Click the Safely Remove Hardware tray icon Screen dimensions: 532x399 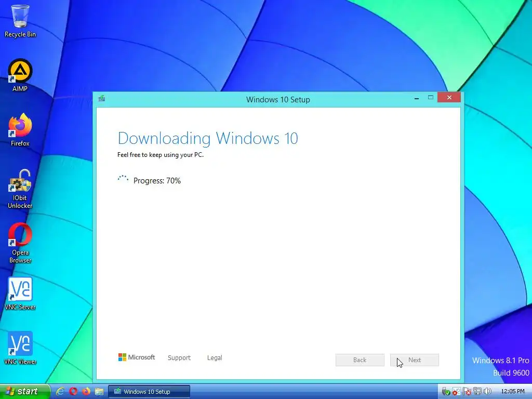(446, 392)
